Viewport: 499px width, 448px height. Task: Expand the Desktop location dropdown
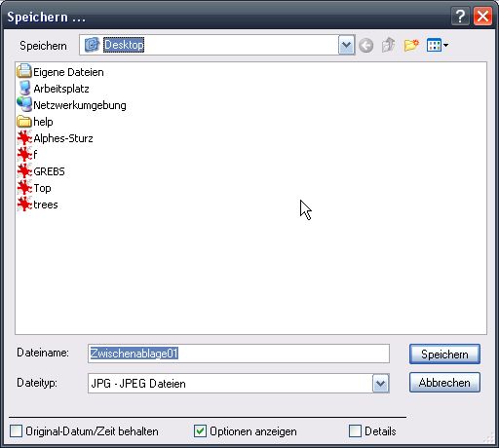point(346,45)
